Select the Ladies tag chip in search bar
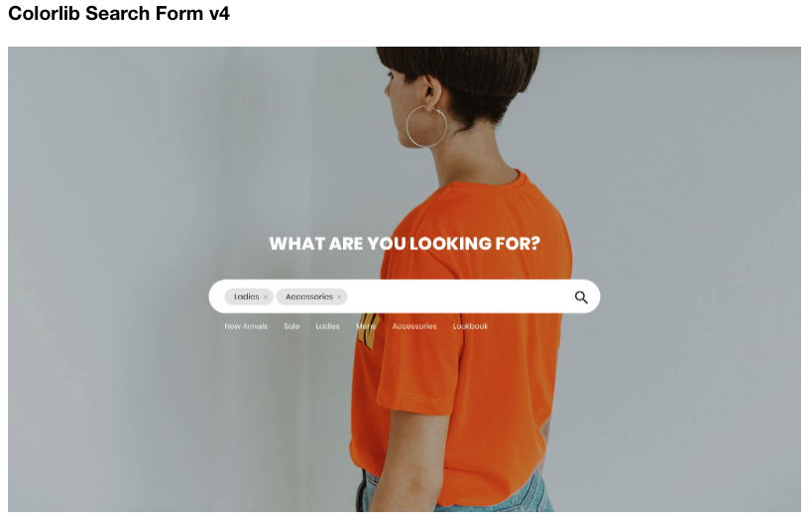812x522 pixels. click(249, 297)
